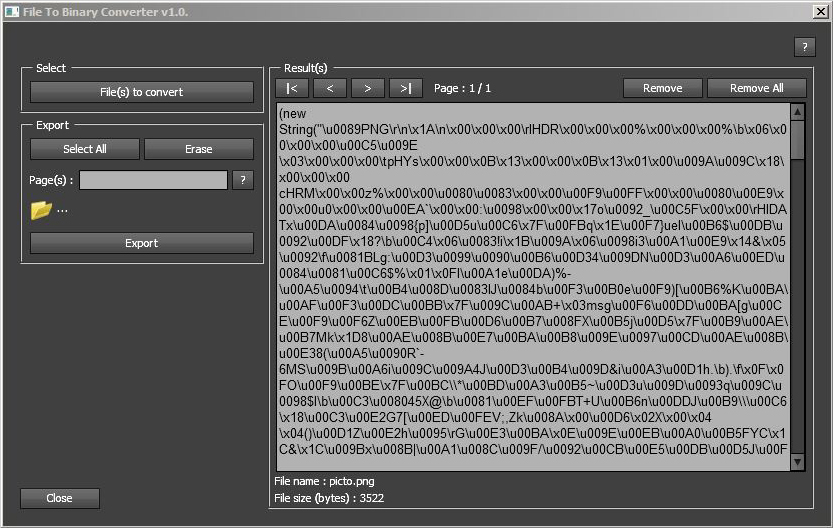Viewport: 833px width, 528px height.
Task: Remove the current result page
Action: (x=662, y=88)
